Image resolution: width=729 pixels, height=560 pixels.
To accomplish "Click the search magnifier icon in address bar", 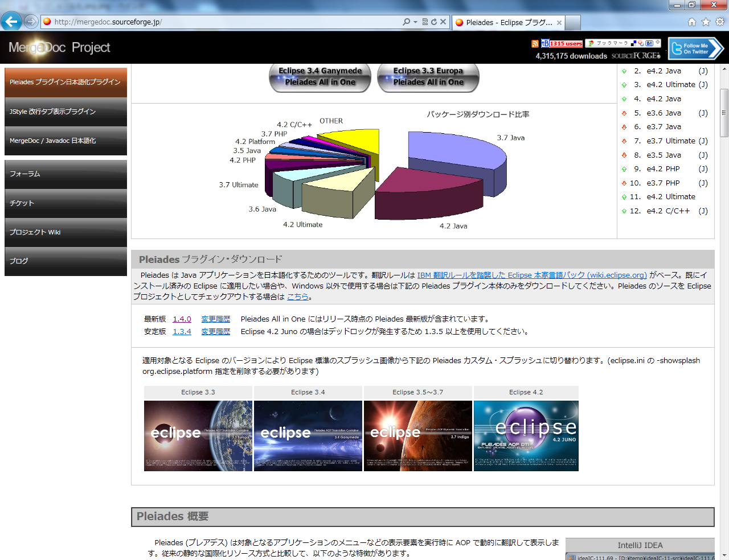I will click(x=406, y=22).
